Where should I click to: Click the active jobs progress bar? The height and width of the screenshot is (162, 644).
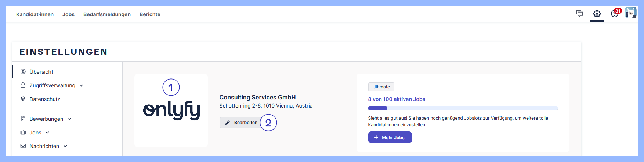point(463,108)
